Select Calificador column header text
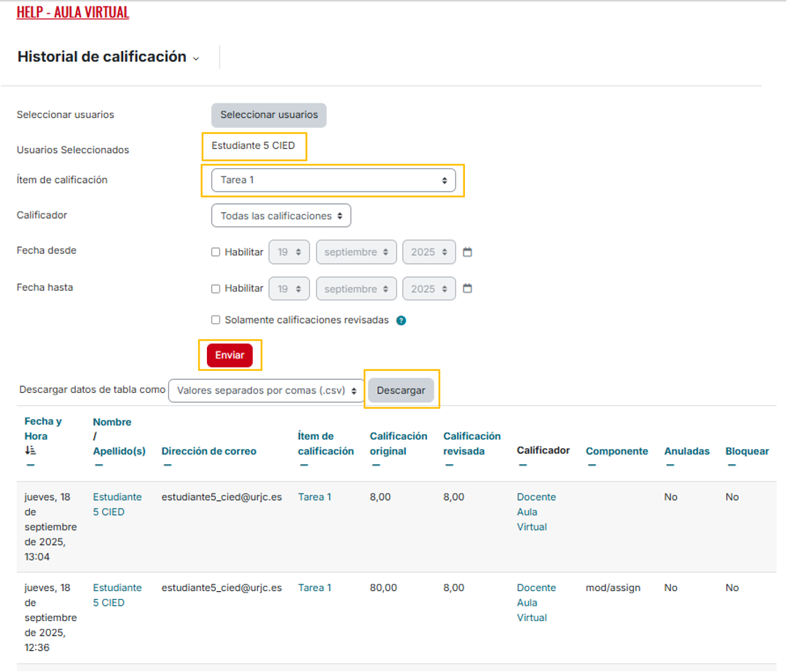Screen dimensions: 787x672 [543, 450]
